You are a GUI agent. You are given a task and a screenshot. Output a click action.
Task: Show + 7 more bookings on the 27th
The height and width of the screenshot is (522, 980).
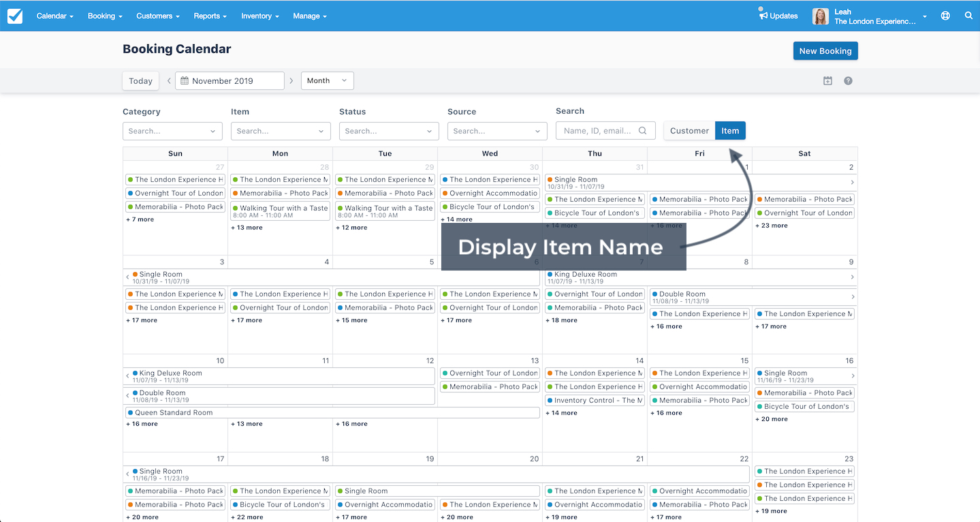coord(140,219)
